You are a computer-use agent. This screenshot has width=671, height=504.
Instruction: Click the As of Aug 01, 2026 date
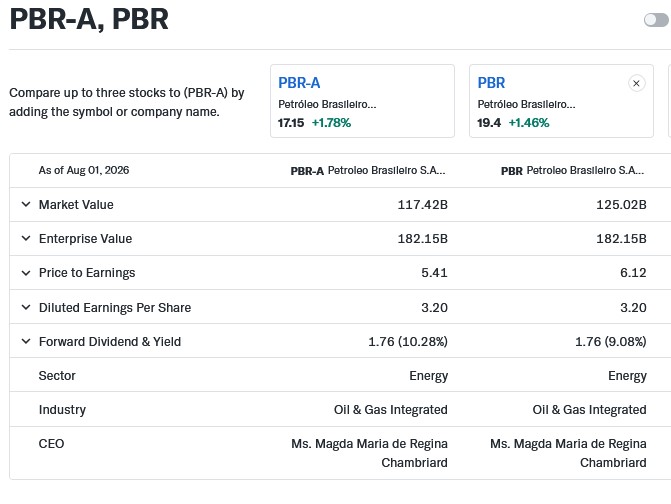84,170
